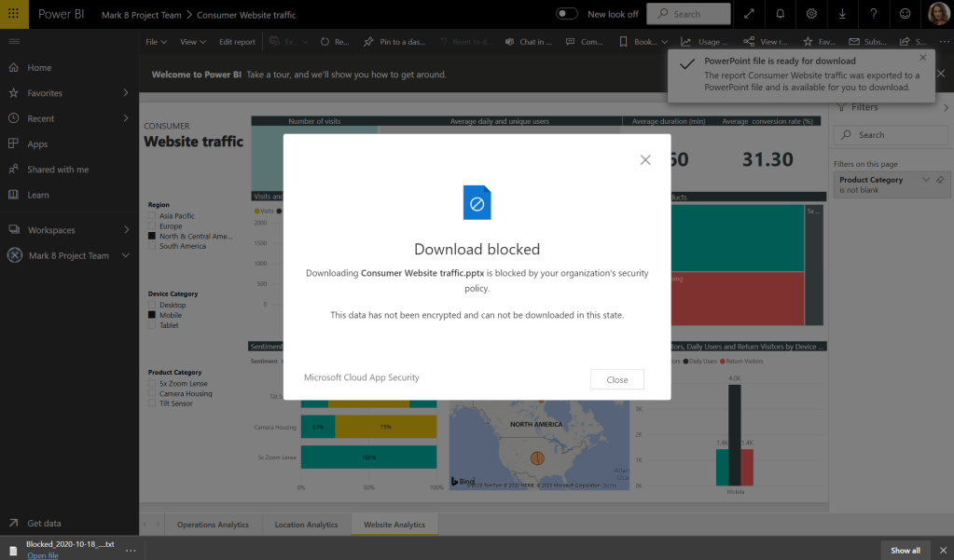Click the user profile avatar

tap(936, 14)
